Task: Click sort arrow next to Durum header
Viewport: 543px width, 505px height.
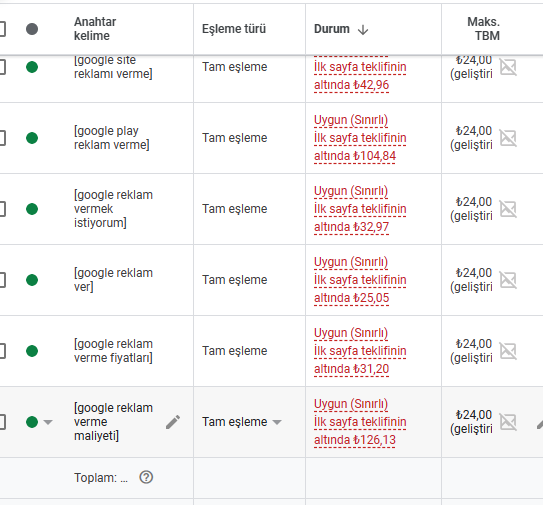Action: tap(363, 29)
